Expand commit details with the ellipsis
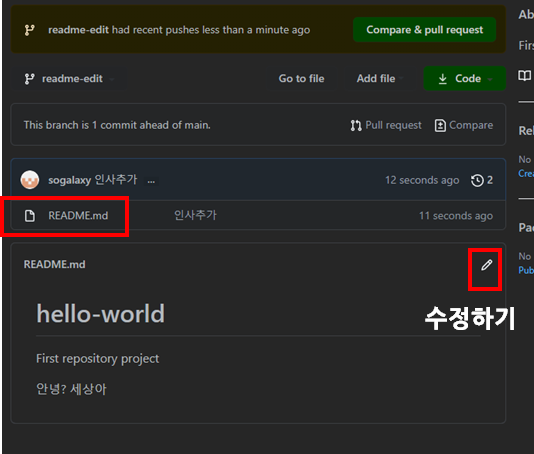This screenshot has height=454, width=534. pyautogui.click(x=151, y=181)
